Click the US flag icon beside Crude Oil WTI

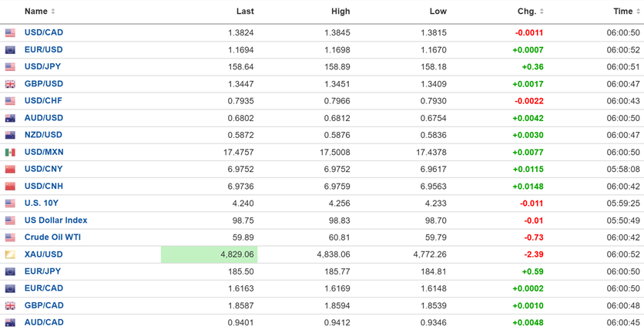point(10,237)
